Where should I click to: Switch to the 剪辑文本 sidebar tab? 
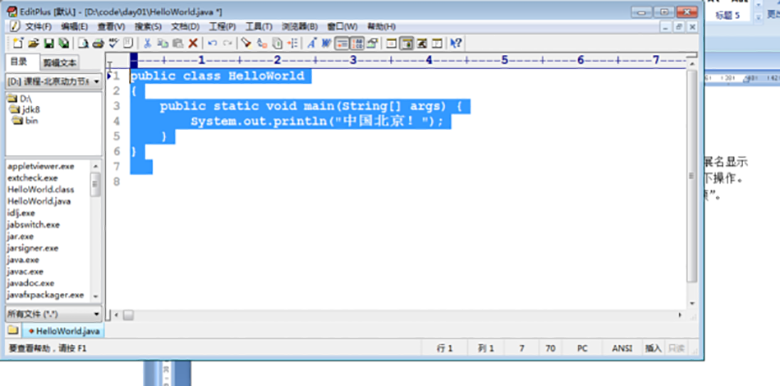point(60,63)
